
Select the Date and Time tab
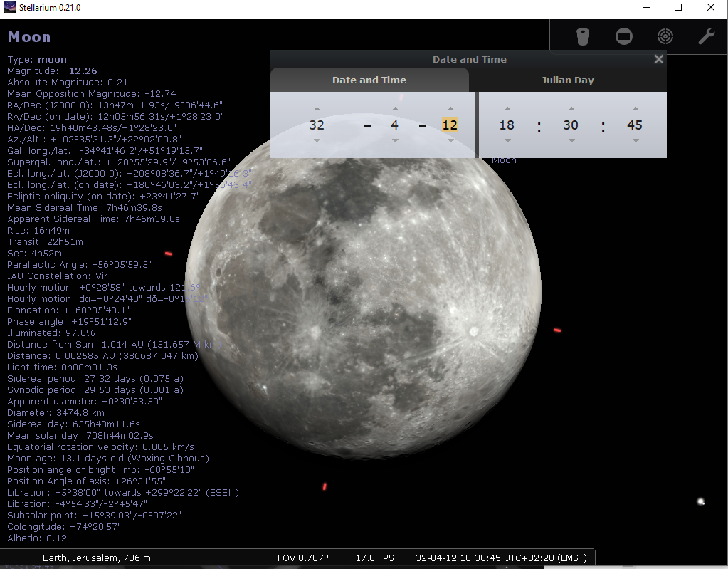[369, 80]
